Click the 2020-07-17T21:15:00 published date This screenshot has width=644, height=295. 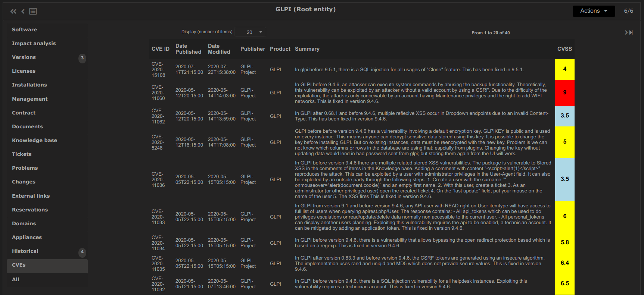point(189,69)
